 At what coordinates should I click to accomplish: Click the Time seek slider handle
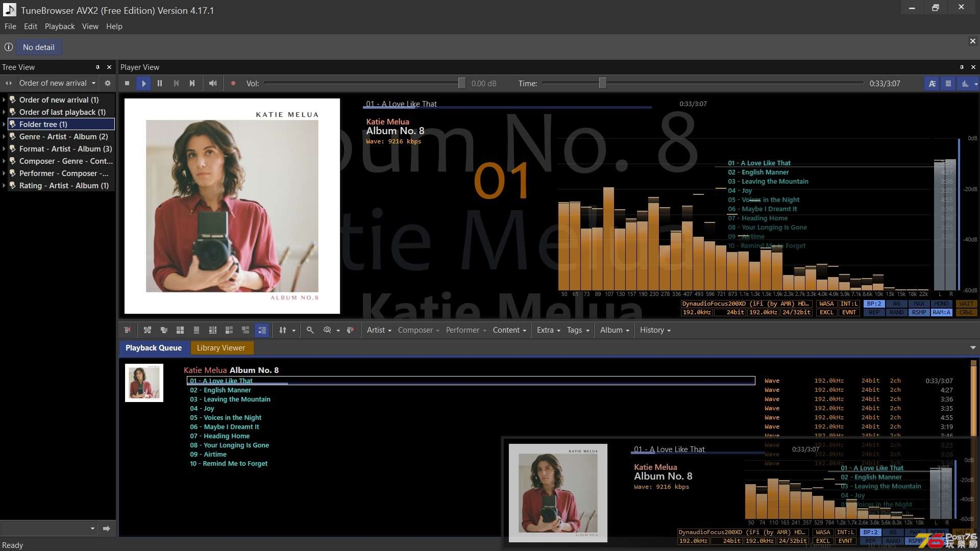tap(603, 83)
